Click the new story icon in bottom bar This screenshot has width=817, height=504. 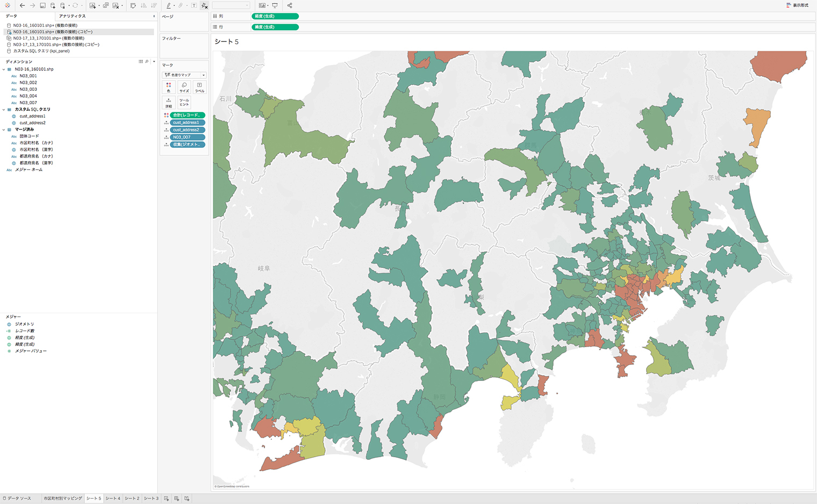point(187,499)
